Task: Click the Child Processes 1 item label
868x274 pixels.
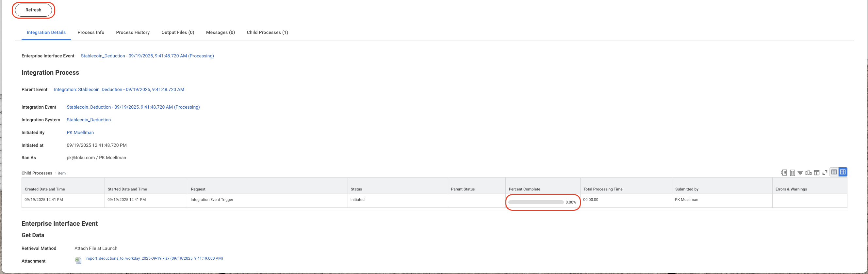Action: coord(43,173)
